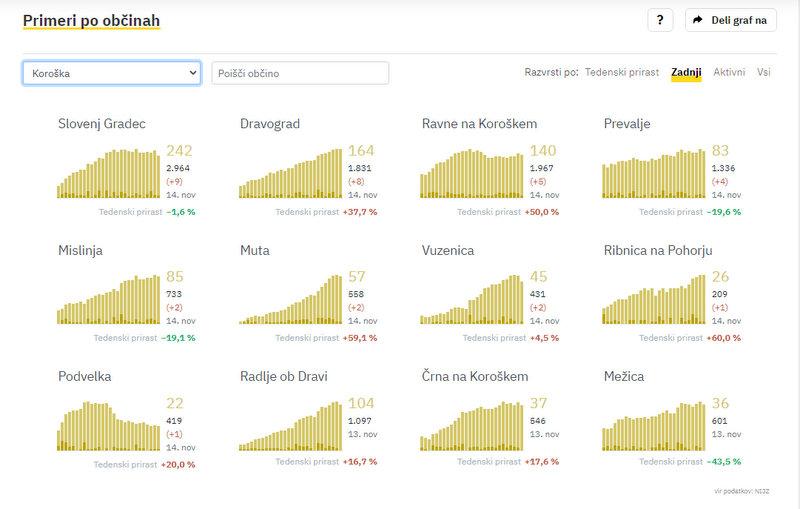Viewport: 800px width, 509px height.
Task: Click the share arrow icon
Action: coord(700,21)
